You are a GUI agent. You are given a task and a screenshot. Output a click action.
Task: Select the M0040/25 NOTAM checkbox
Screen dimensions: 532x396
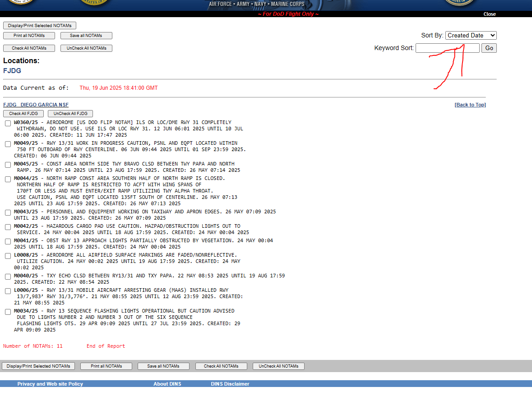tap(8, 276)
